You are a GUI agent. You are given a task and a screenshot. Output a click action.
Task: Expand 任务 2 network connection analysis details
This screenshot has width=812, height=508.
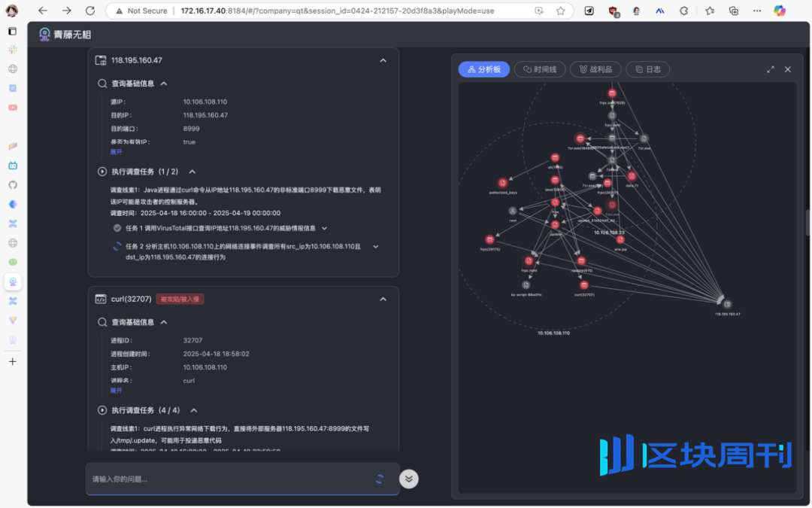click(376, 247)
